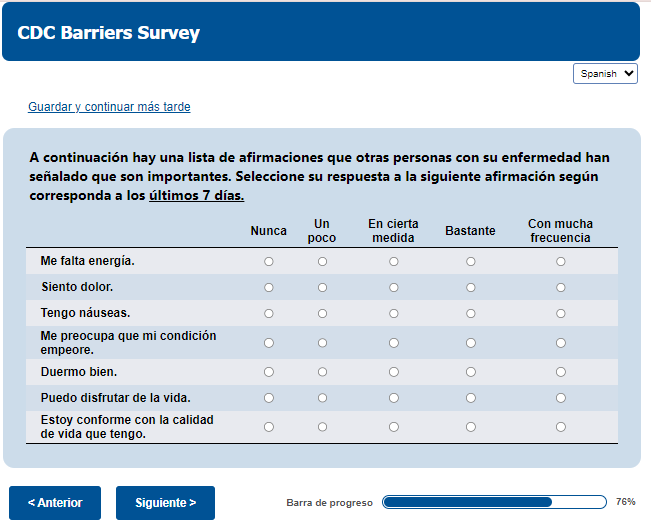The height and width of the screenshot is (529, 651).
Task: Select 'Nunca' for 'Me falta energía'
Action: click(x=268, y=261)
